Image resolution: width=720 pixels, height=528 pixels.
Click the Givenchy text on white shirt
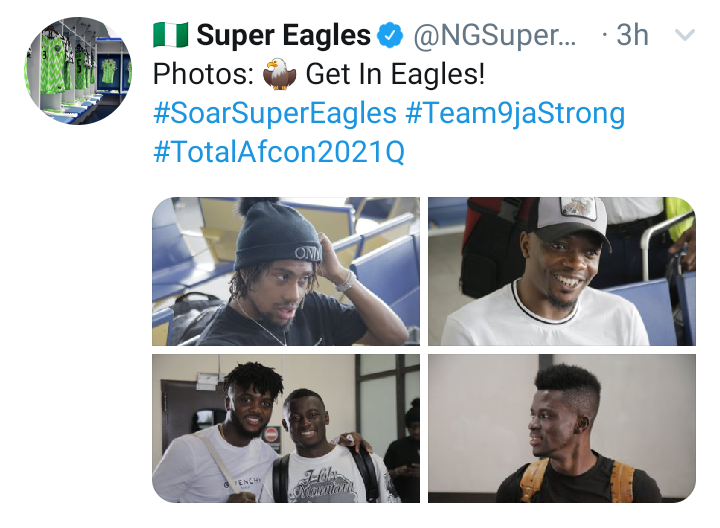point(242,483)
